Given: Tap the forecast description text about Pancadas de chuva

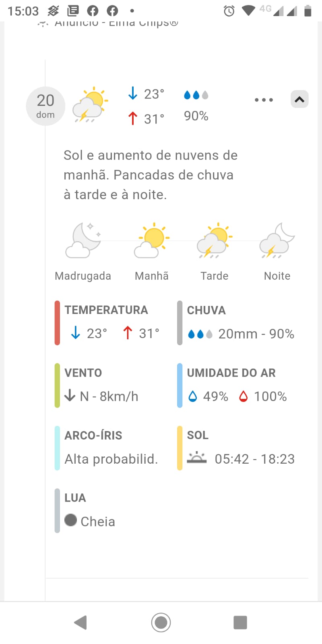Looking at the screenshot, I should click(x=151, y=175).
